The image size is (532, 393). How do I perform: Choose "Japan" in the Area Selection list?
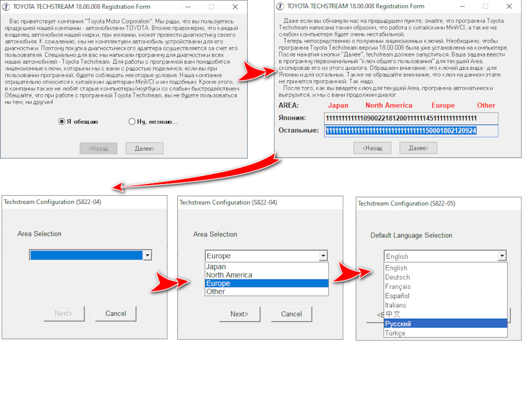pyautogui.click(x=267, y=267)
